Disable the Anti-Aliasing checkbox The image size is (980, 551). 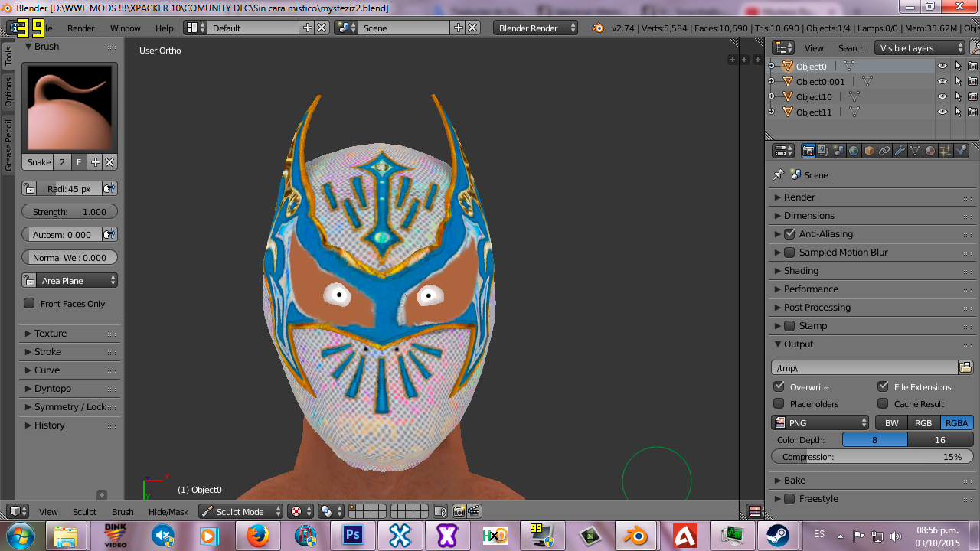click(x=789, y=233)
